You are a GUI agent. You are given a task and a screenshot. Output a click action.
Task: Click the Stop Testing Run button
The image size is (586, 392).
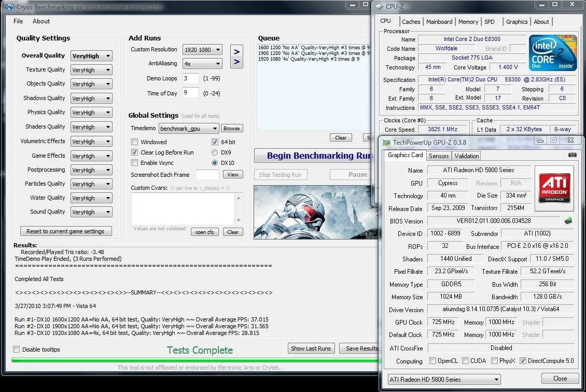[x=280, y=175]
